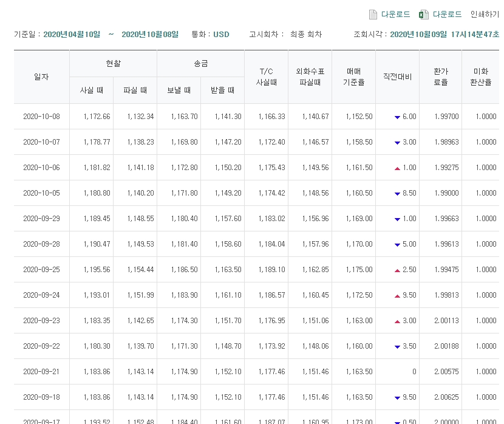Click the USD currency value
Screen dimensions: 504x424
click(x=222, y=35)
